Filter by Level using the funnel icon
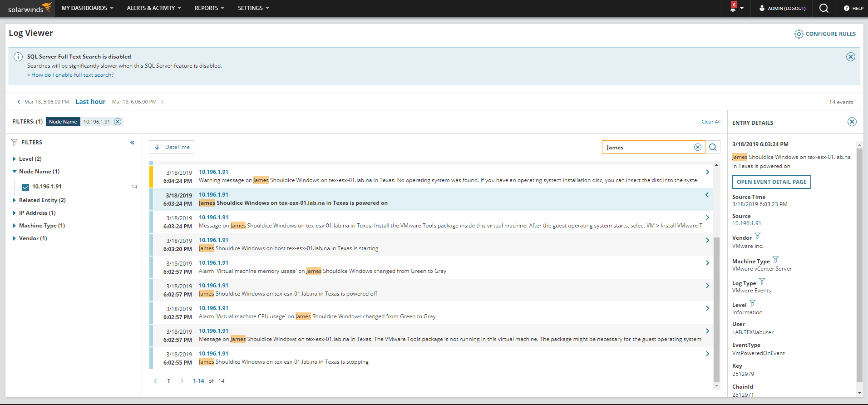868x405 pixels. coord(753,303)
